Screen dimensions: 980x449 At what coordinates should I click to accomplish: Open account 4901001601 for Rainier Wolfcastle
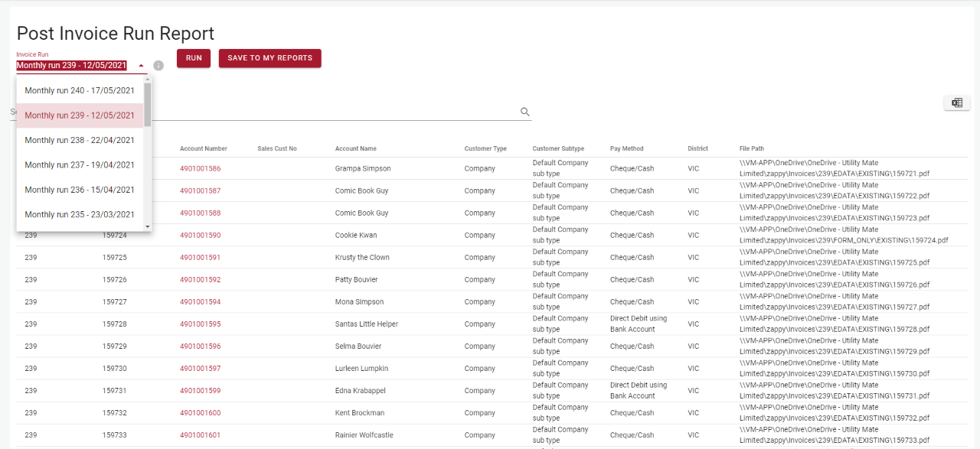200,434
